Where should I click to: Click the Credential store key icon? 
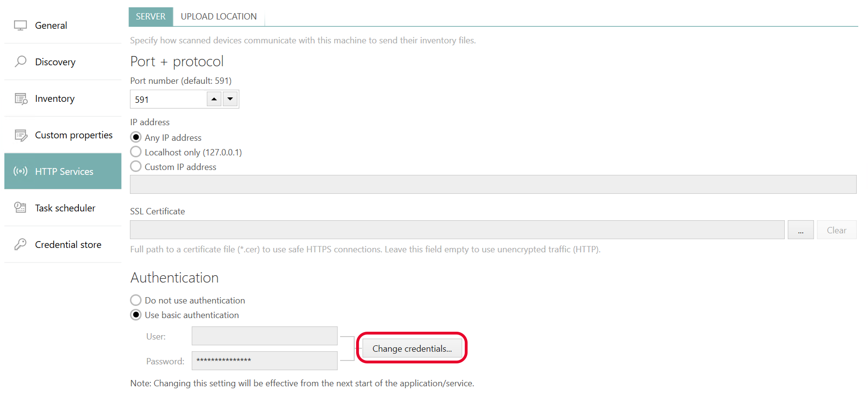[x=20, y=244]
